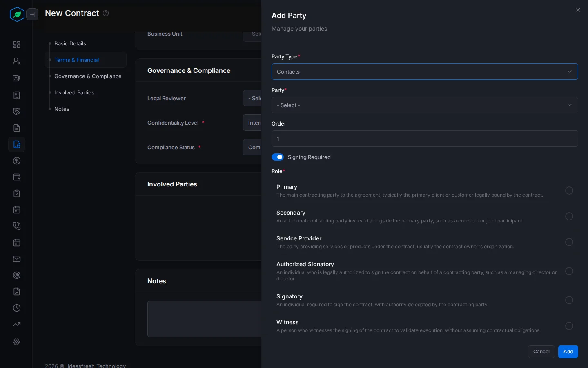Choose the Service Provider role
Image resolution: width=588 pixels, height=368 pixels.
[569, 242]
